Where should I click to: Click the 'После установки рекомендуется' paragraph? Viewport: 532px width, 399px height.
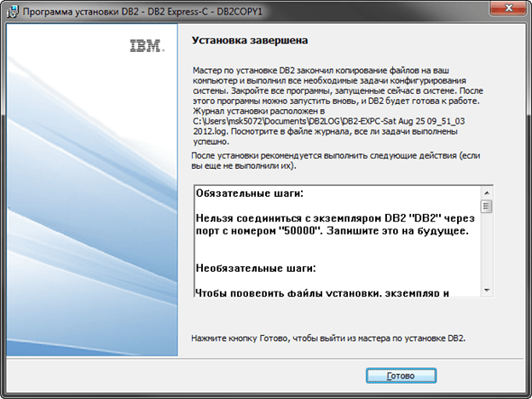[x=336, y=160]
